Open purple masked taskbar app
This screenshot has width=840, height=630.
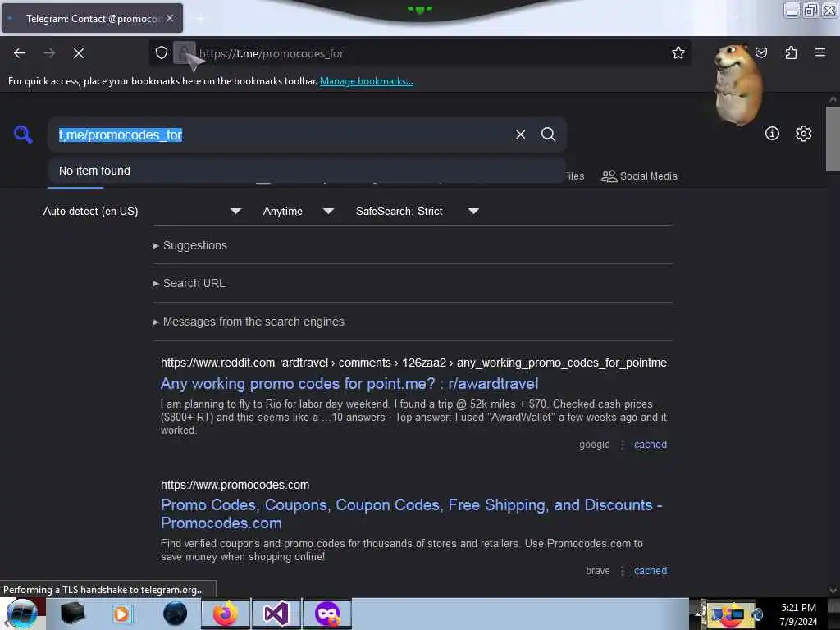click(327, 614)
